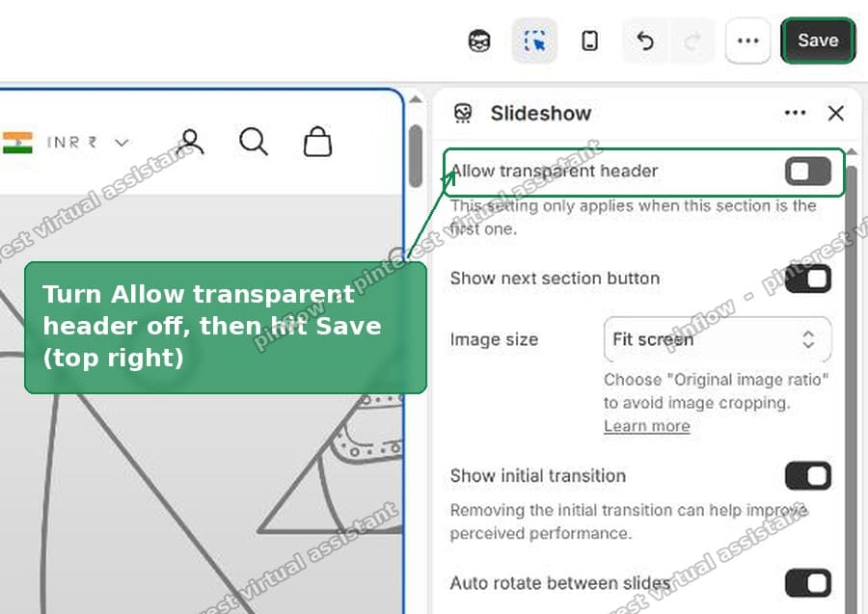Click the preview pane scroll-up arrow

pos(415,99)
